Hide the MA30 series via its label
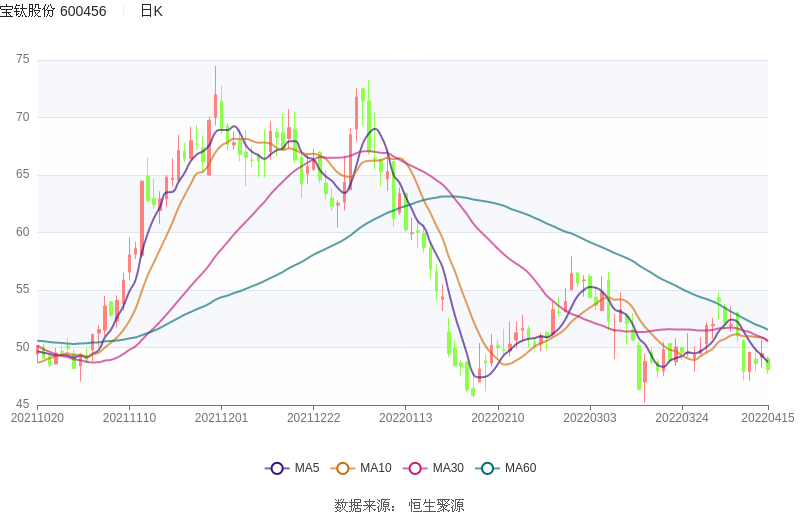 [x=448, y=468]
